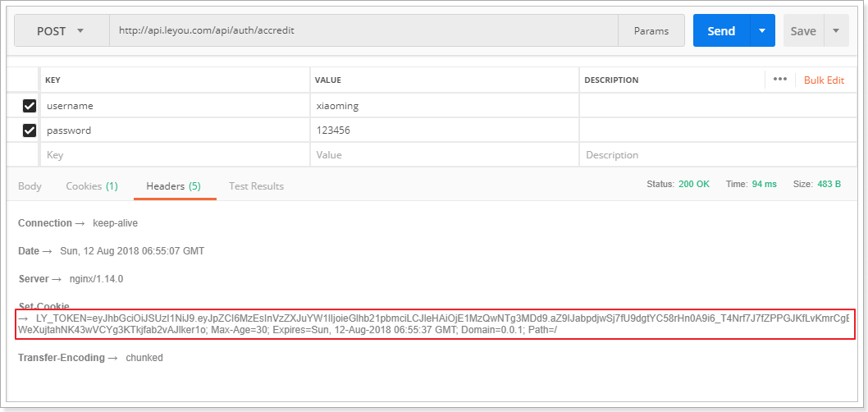Click the DESCRIPTION column header
Image resolution: width=868 pixels, height=412 pixels.
[611, 80]
